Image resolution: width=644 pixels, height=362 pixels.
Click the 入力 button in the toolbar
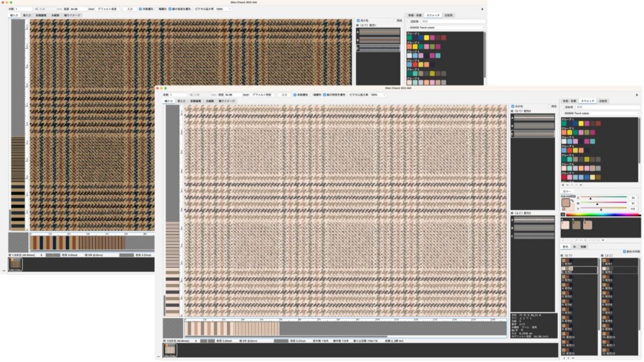(284, 95)
